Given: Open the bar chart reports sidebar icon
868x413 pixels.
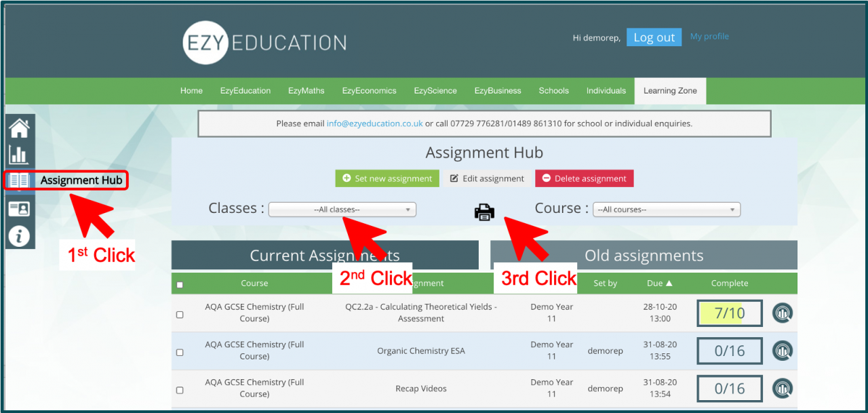Looking at the screenshot, I should 19,154.
